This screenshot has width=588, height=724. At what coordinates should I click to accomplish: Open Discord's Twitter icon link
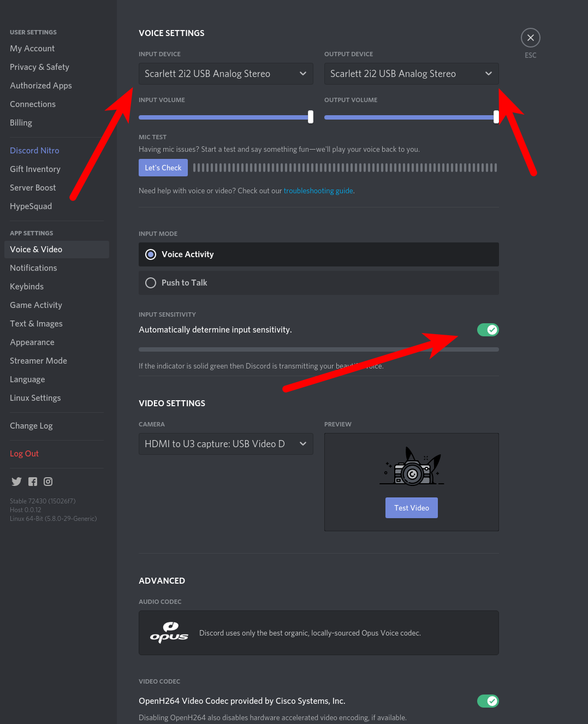click(x=16, y=482)
